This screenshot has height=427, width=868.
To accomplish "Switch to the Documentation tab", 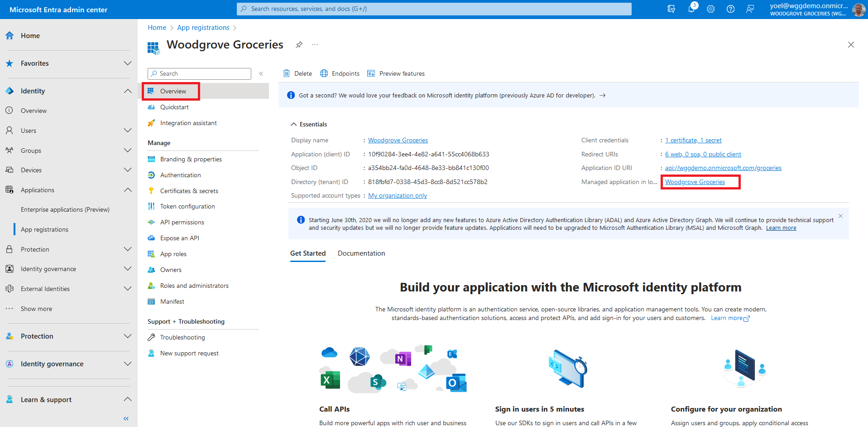I will [361, 253].
